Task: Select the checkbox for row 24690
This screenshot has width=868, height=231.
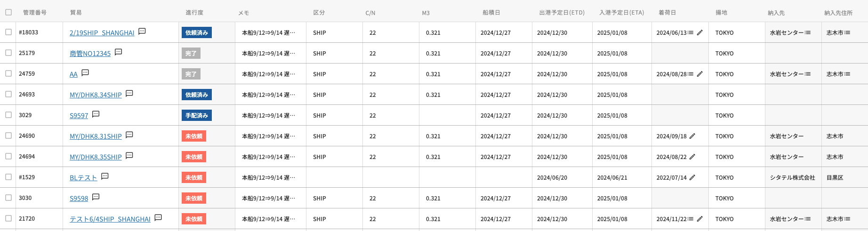Action: coord(8,135)
